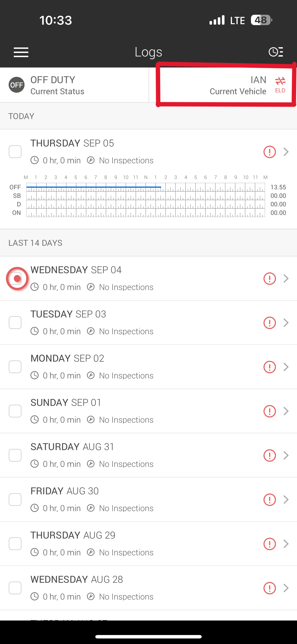This screenshot has width=297, height=644.
Task: Tick the Saturday Aug 31 log checkbox
Action: [x=15, y=456]
